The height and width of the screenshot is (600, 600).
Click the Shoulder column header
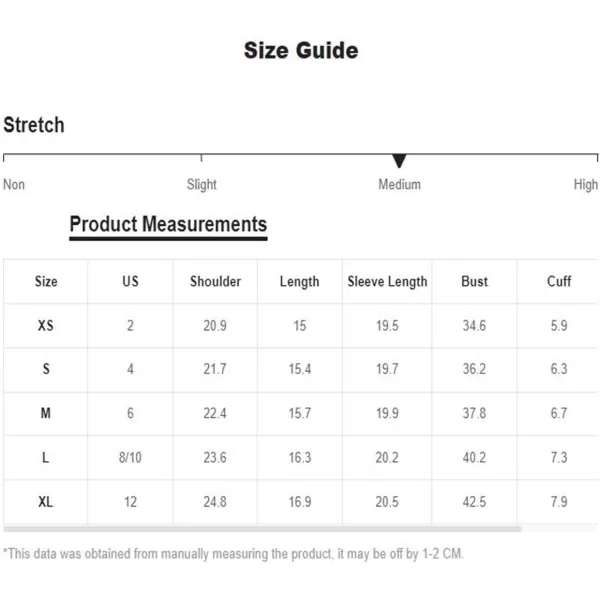point(215,282)
